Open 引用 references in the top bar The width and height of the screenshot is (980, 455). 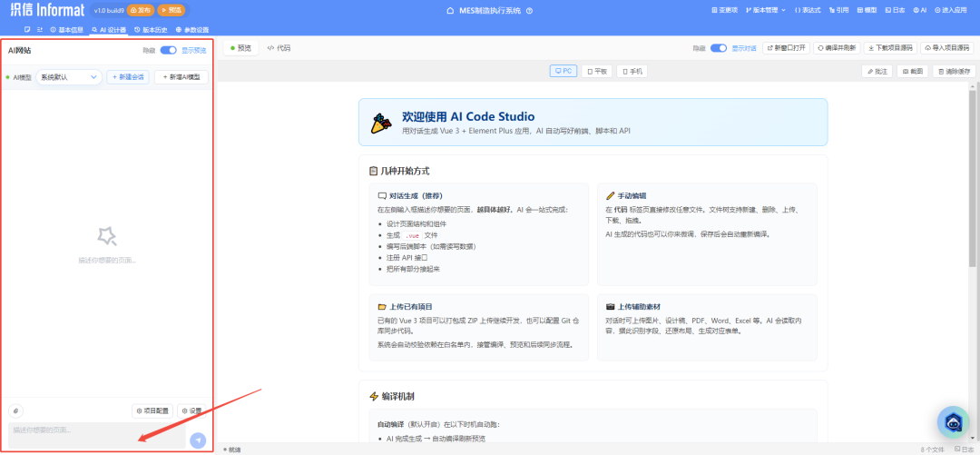[838, 10]
